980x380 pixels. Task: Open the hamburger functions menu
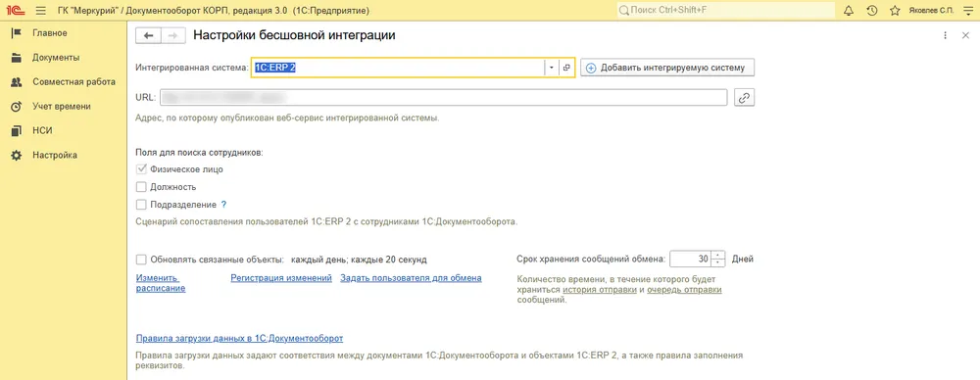tap(41, 11)
